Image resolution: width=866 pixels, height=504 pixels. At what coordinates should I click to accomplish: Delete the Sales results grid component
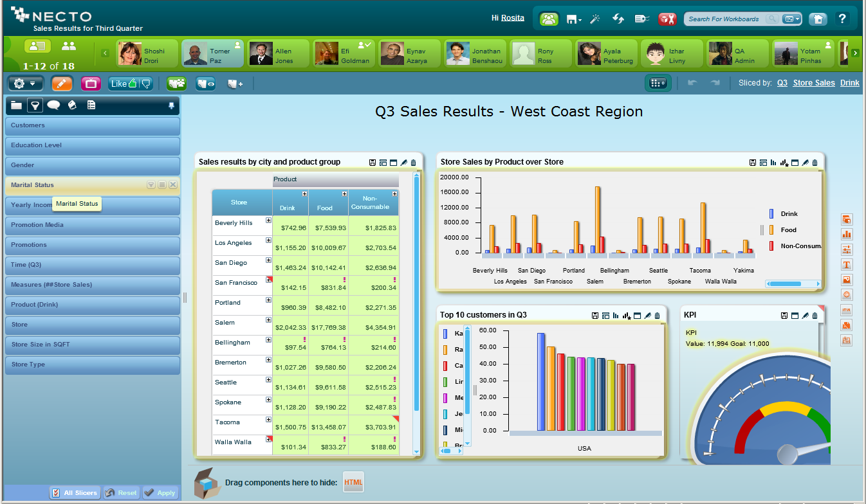(x=414, y=163)
